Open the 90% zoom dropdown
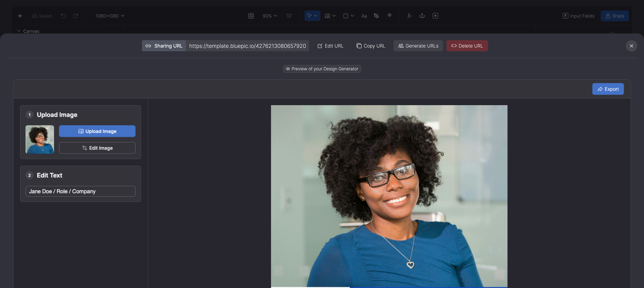 pos(270,16)
